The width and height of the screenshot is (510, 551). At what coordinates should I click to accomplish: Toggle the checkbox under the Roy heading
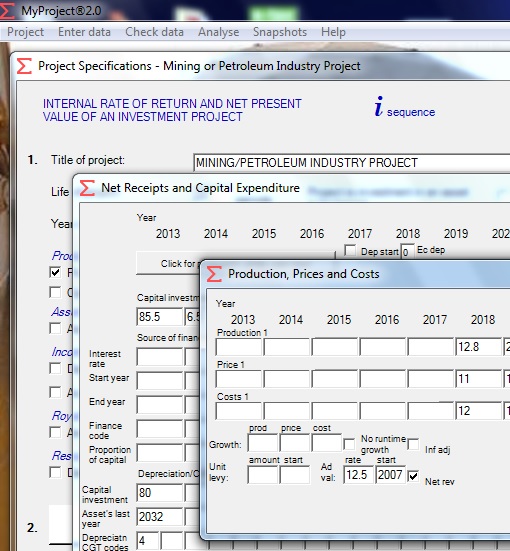55,432
